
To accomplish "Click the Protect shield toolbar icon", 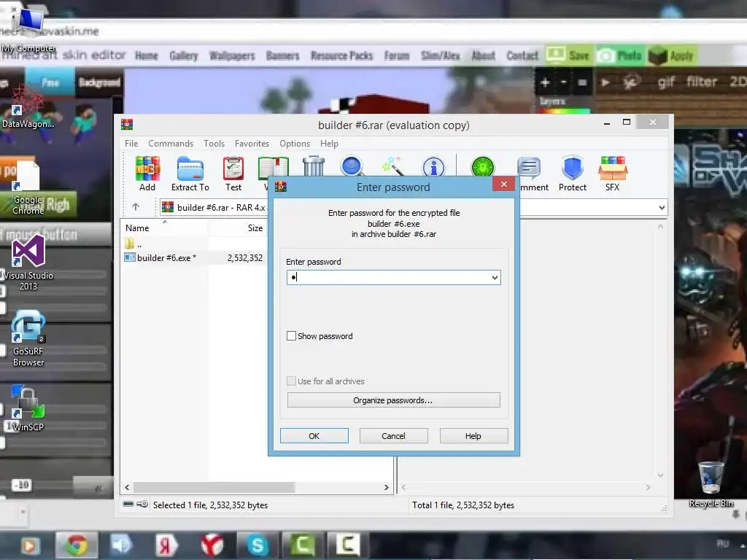I will 573,174.
